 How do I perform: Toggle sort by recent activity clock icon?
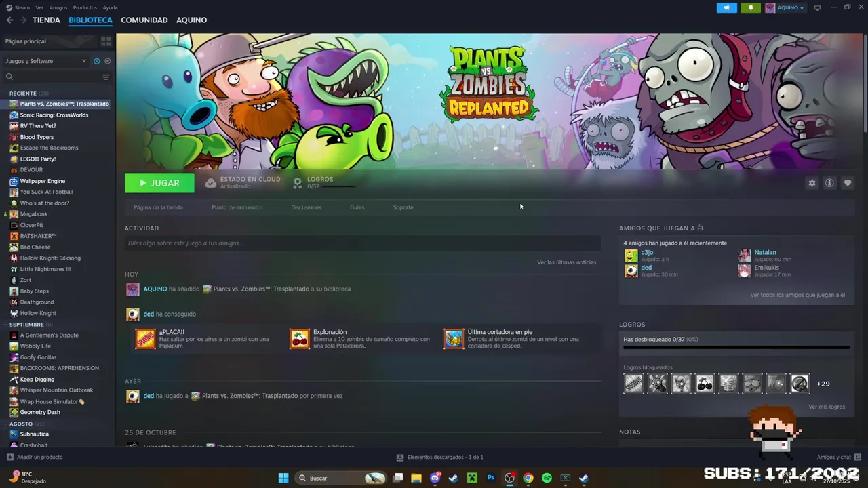point(96,61)
